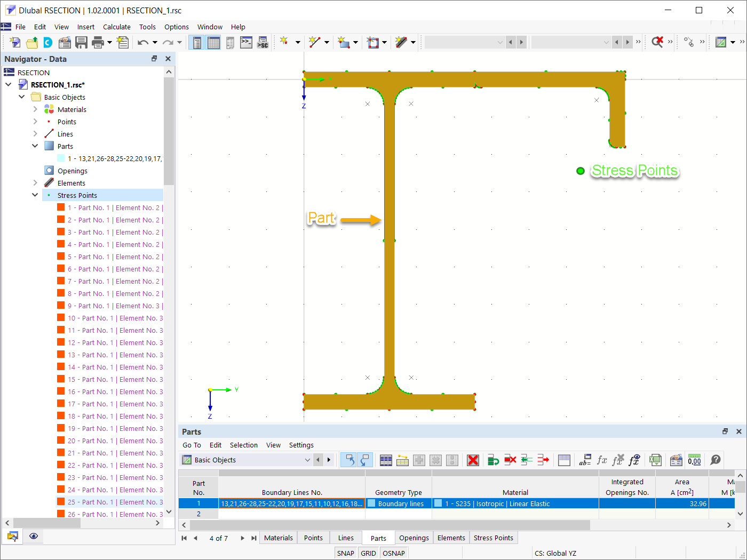Screen dimensions: 747x560
Task: Select the Openings item in the navigator
Action: [73, 171]
